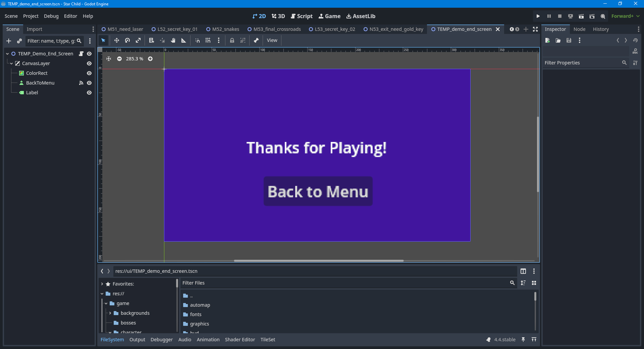The height and width of the screenshot is (349, 644).
Task: Hide the CanvasLayer node
Action: pyautogui.click(x=89, y=63)
